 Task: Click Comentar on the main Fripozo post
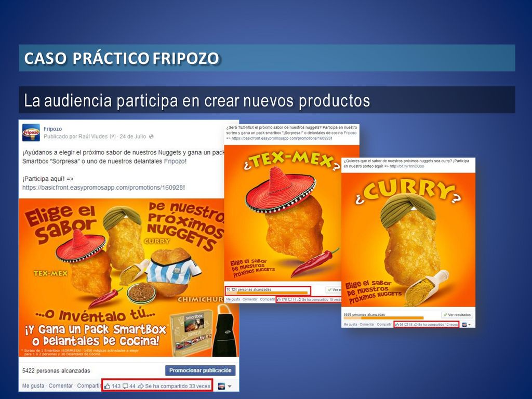60,386
